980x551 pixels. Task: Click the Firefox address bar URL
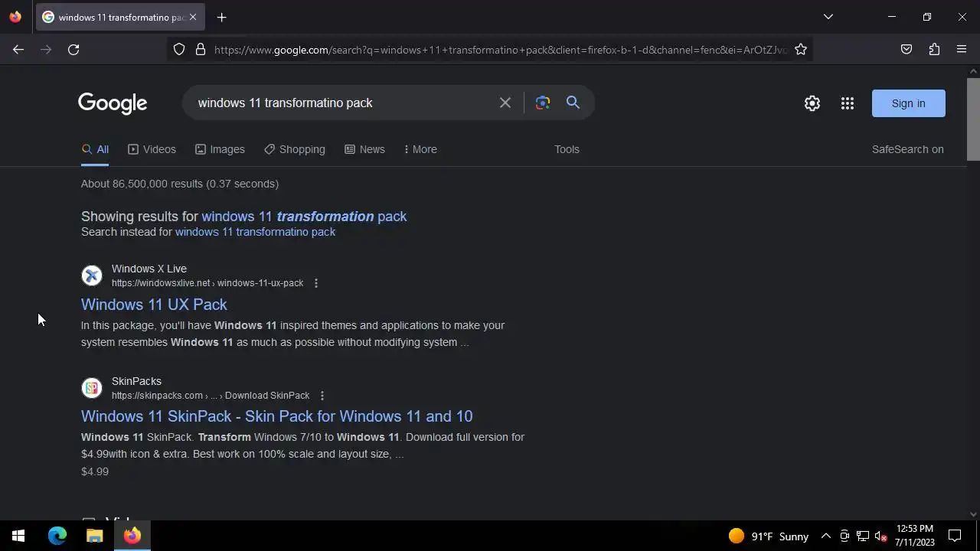(x=501, y=50)
